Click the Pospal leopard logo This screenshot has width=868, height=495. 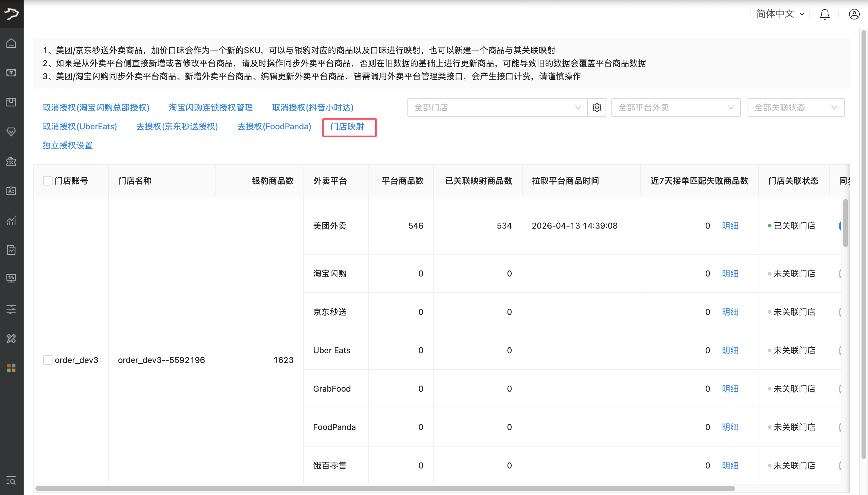coord(12,14)
